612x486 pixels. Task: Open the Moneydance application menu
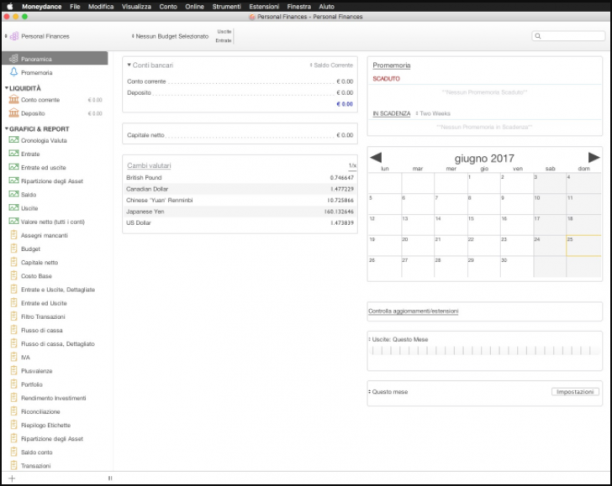click(x=41, y=6)
